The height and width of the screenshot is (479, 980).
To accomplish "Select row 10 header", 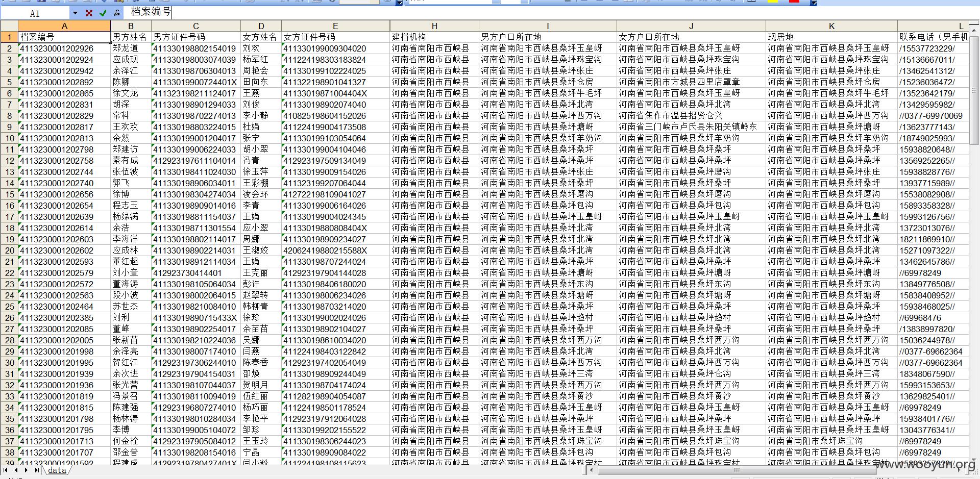I will click(x=9, y=138).
